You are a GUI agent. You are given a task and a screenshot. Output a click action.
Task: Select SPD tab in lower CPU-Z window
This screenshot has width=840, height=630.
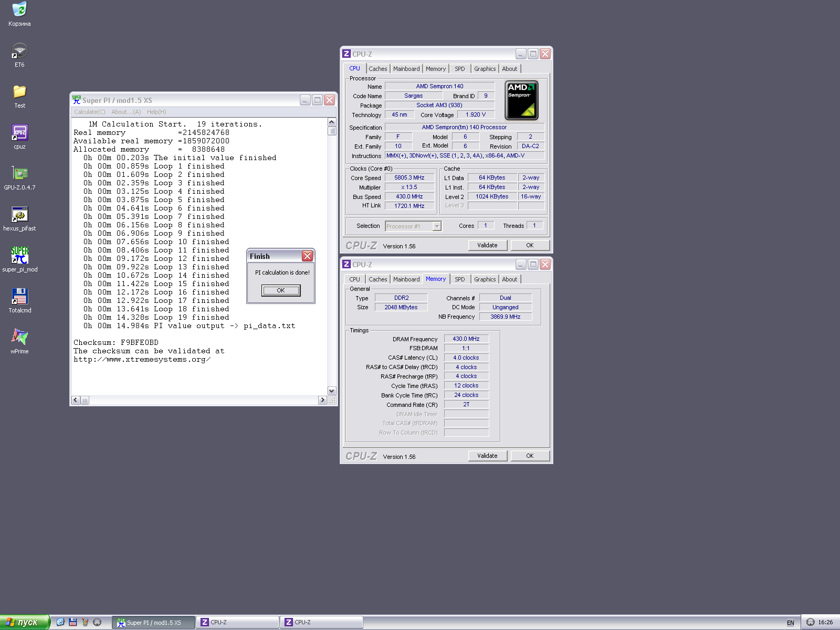460,279
